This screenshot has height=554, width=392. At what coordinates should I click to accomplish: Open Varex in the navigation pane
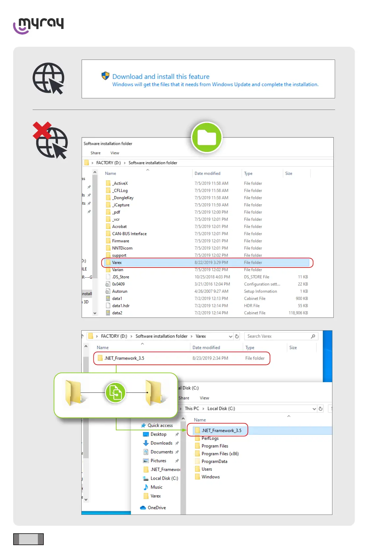pyautogui.click(x=152, y=496)
